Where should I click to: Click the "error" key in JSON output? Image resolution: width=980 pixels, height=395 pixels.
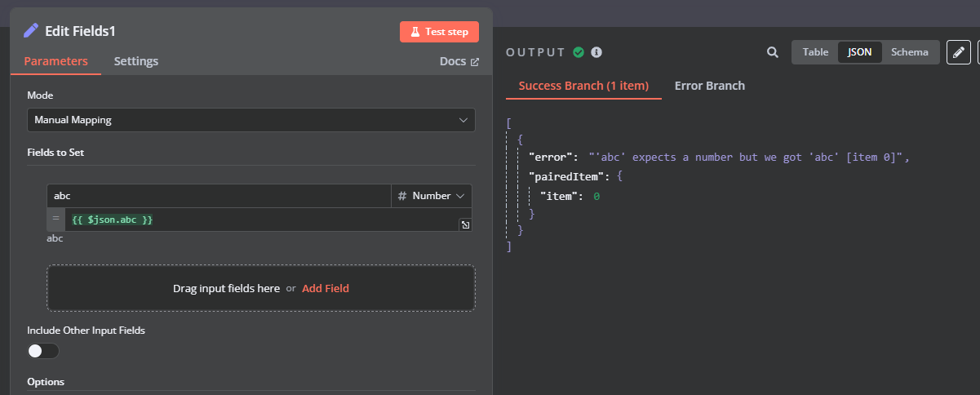(x=551, y=158)
